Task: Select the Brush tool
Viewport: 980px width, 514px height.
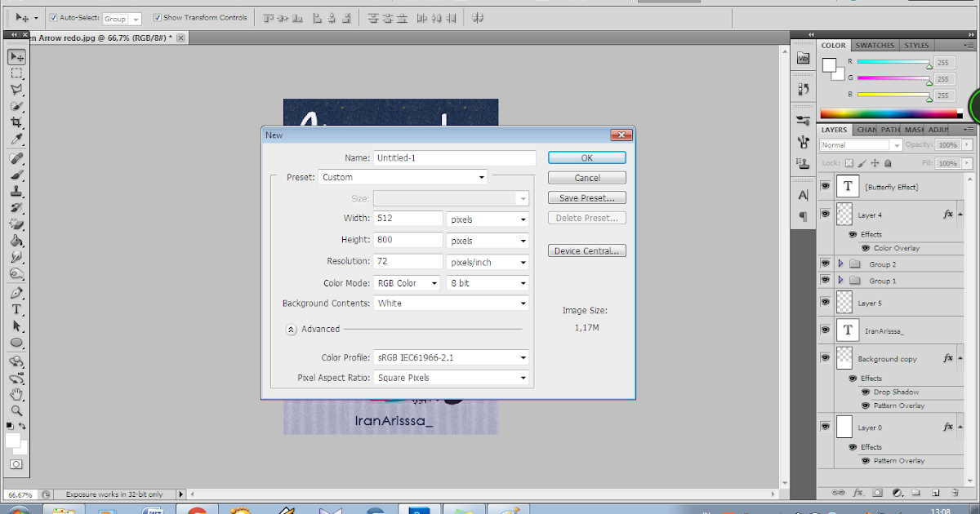Action: [x=16, y=175]
